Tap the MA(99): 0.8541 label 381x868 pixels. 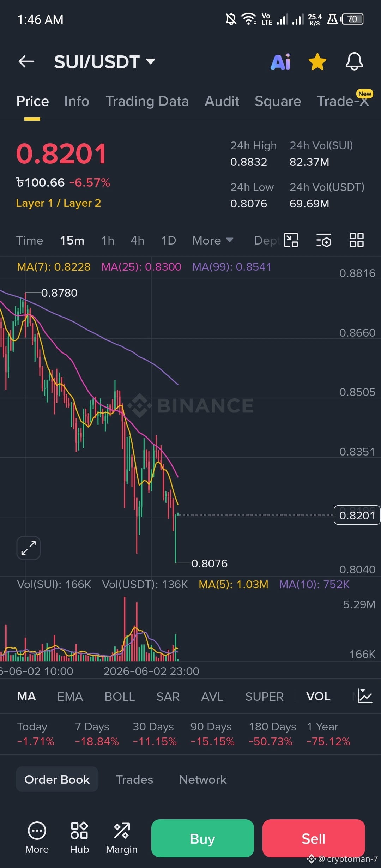coord(232,267)
